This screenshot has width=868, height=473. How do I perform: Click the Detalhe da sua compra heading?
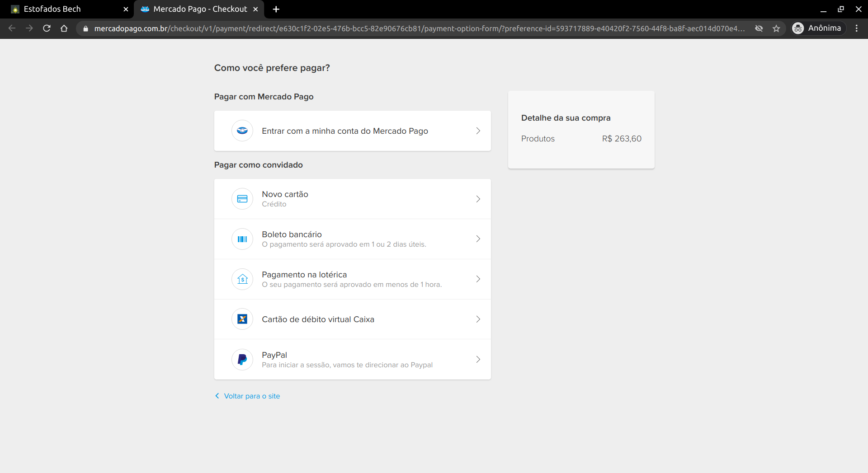[x=566, y=118]
